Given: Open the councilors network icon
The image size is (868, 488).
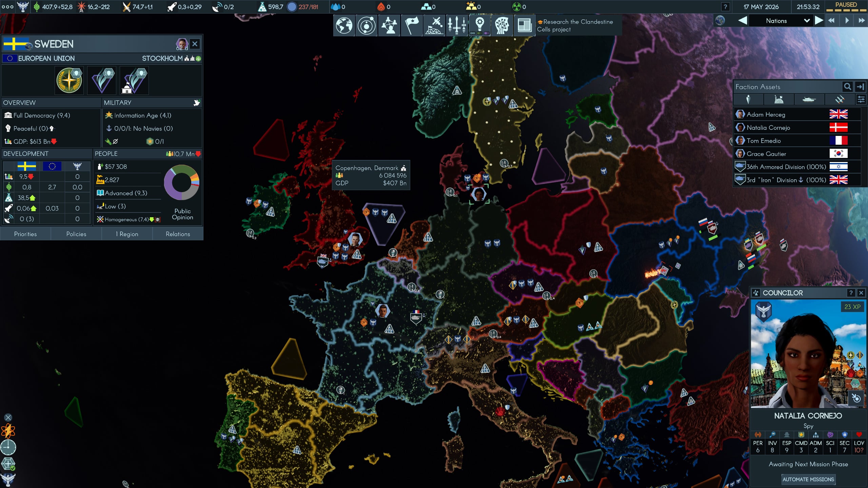Looking at the screenshot, I should point(389,25).
